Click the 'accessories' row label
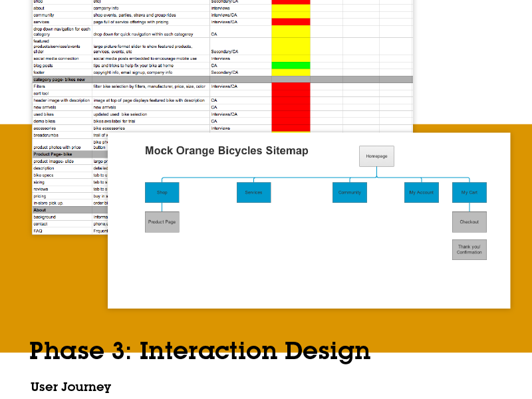The height and width of the screenshot is (399, 532). click(62, 128)
